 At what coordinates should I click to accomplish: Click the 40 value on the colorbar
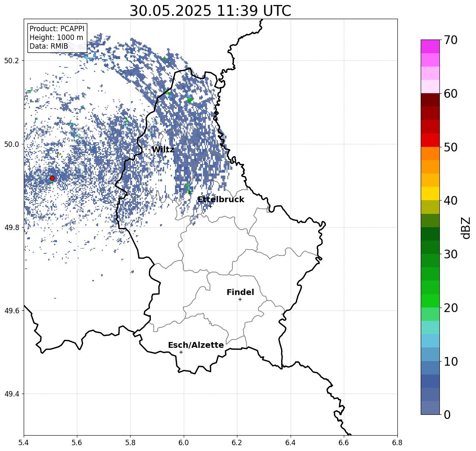pos(451,201)
